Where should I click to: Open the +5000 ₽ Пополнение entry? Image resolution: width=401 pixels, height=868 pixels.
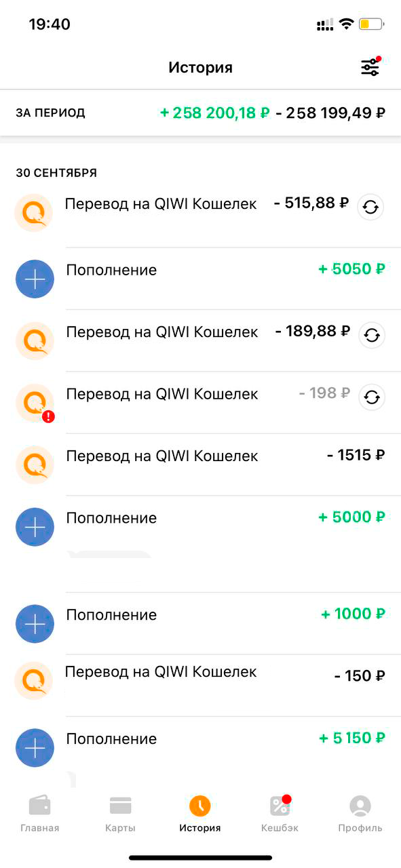coord(200,526)
